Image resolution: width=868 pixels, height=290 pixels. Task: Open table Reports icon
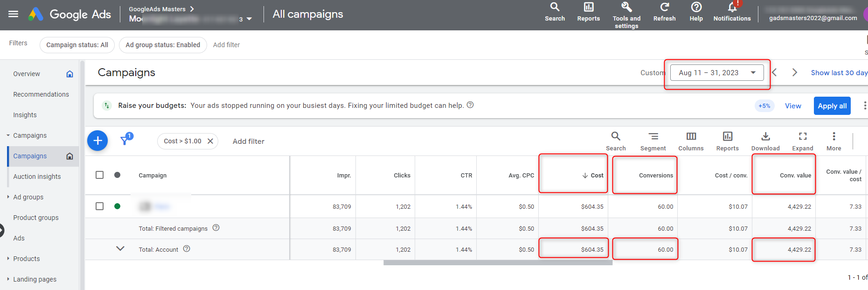coord(727,141)
